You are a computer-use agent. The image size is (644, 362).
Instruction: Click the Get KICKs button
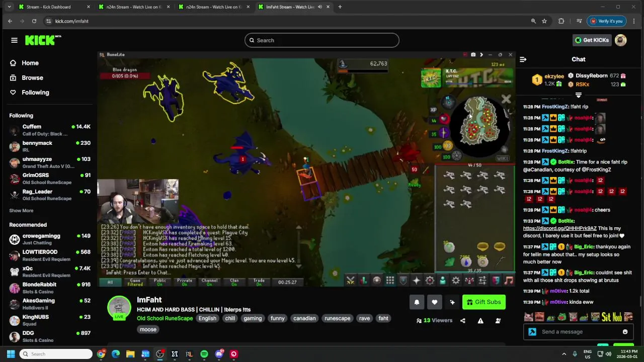click(592, 40)
